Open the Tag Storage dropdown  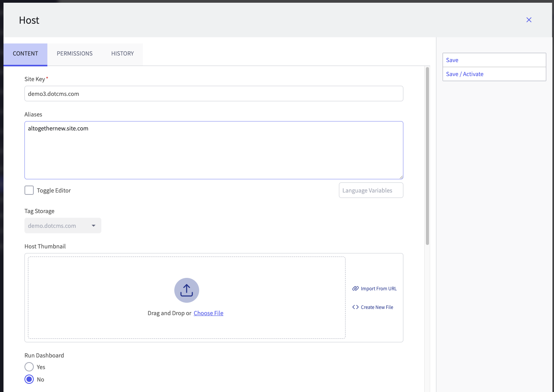coord(58,225)
